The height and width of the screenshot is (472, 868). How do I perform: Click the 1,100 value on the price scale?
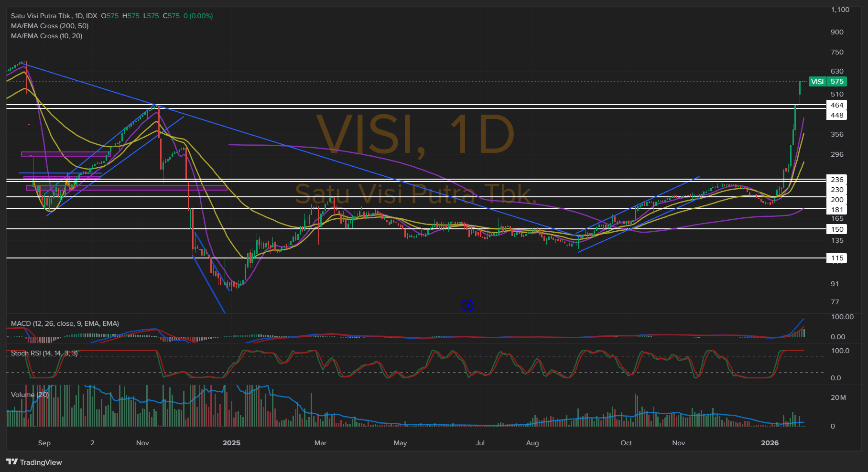(x=840, y=10)
